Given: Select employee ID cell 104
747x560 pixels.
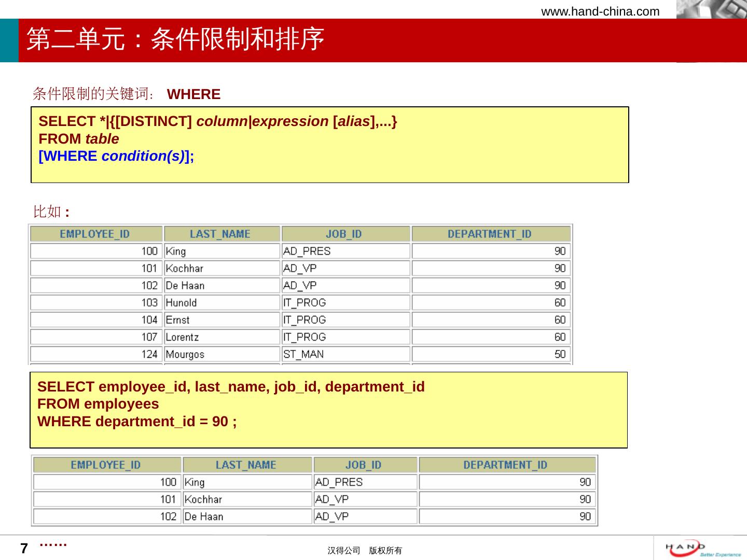Looking at the screenshot, I should coord(96,320).
